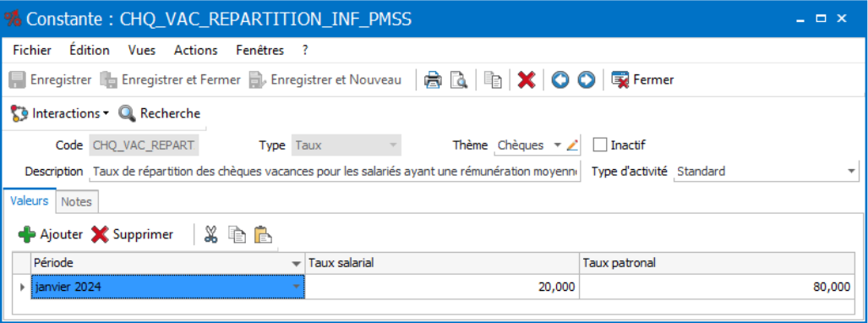Go to previous record arrow
868x323 pixels.
click(x=560, y=80)
